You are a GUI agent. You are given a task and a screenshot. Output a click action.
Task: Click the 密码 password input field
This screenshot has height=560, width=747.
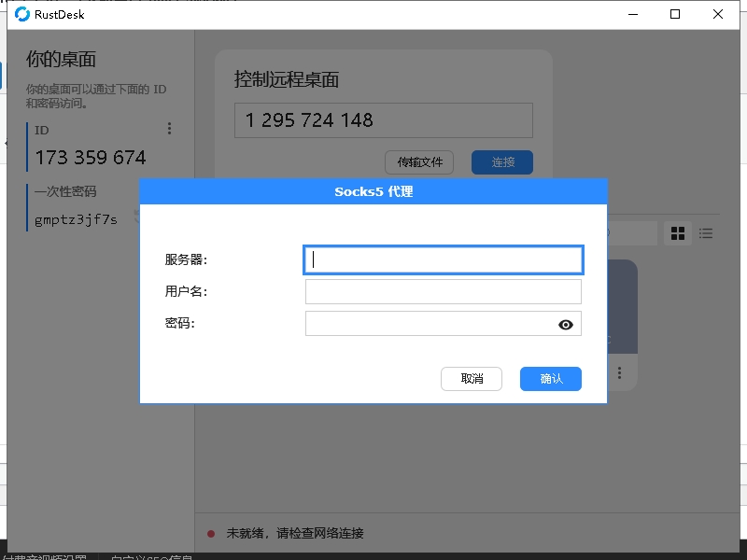[443, 324]
